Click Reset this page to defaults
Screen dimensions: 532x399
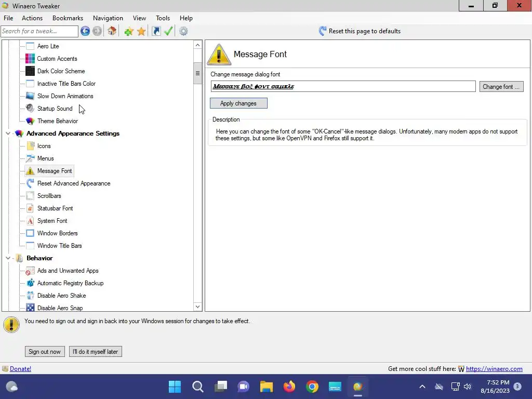click(360, 31)
